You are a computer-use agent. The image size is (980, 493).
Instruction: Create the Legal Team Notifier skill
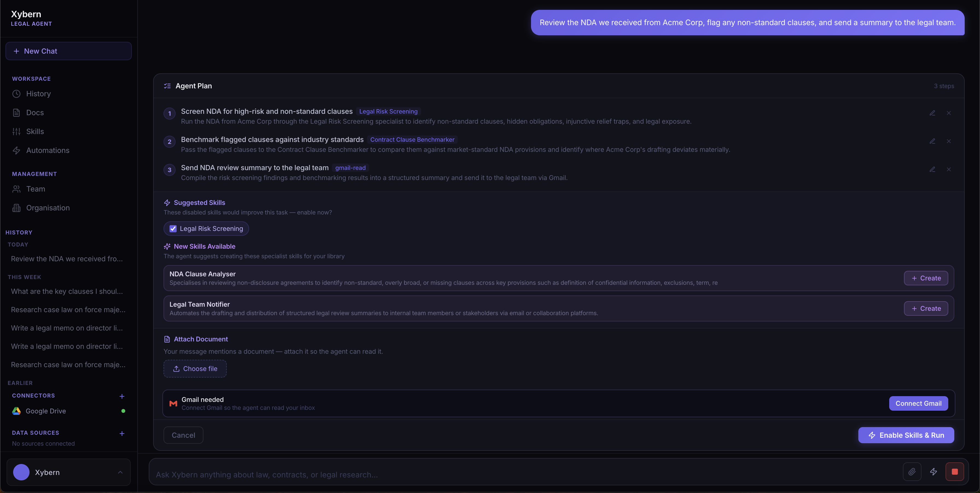pyautogui.click(x=926, y=309)
